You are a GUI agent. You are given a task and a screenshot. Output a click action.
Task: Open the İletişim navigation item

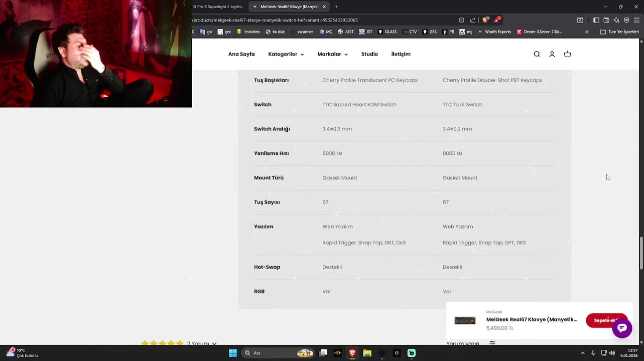(x=401, y=54)
